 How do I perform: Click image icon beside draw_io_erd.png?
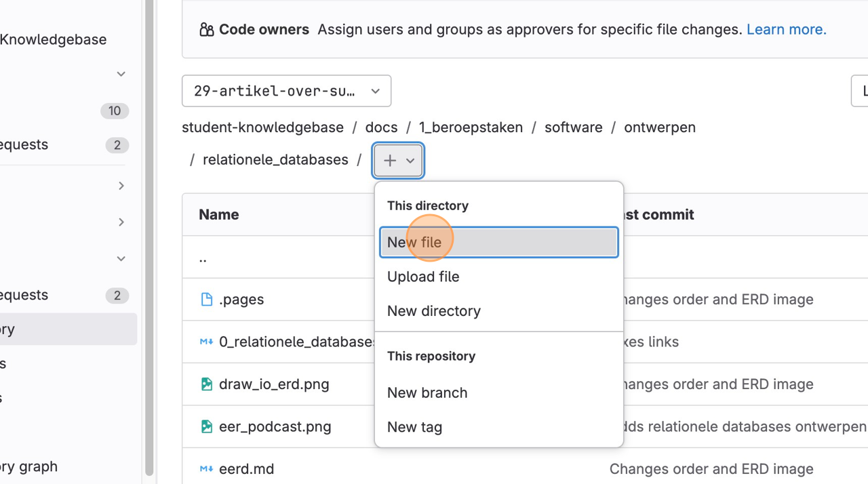[207, 384]
